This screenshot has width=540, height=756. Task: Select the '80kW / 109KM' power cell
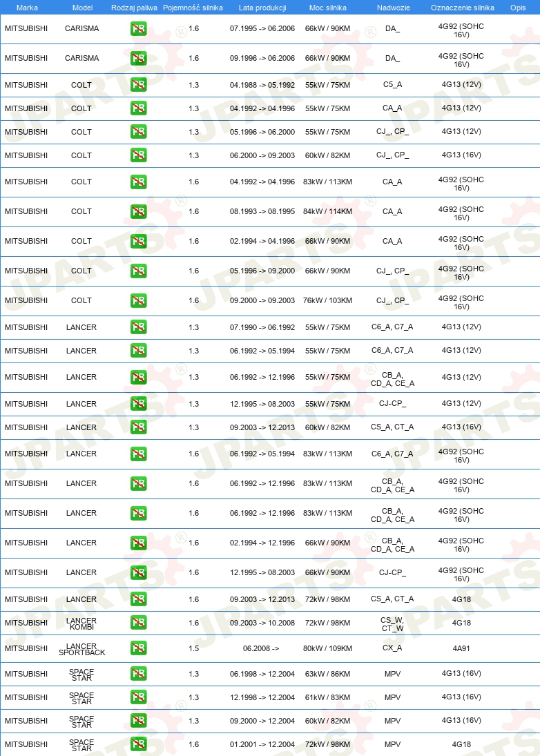click(x=328, y=648)
